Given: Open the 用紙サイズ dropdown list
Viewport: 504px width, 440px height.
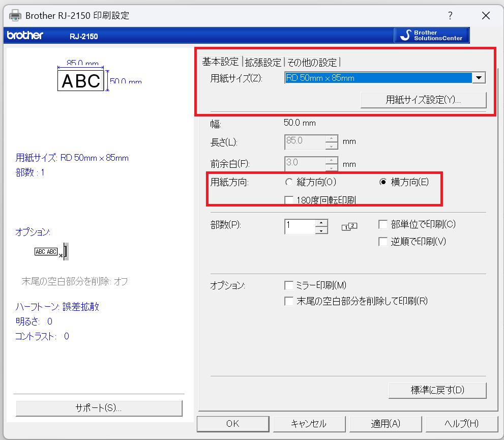Looking at the screenshot, I should [x=479, y=78].
